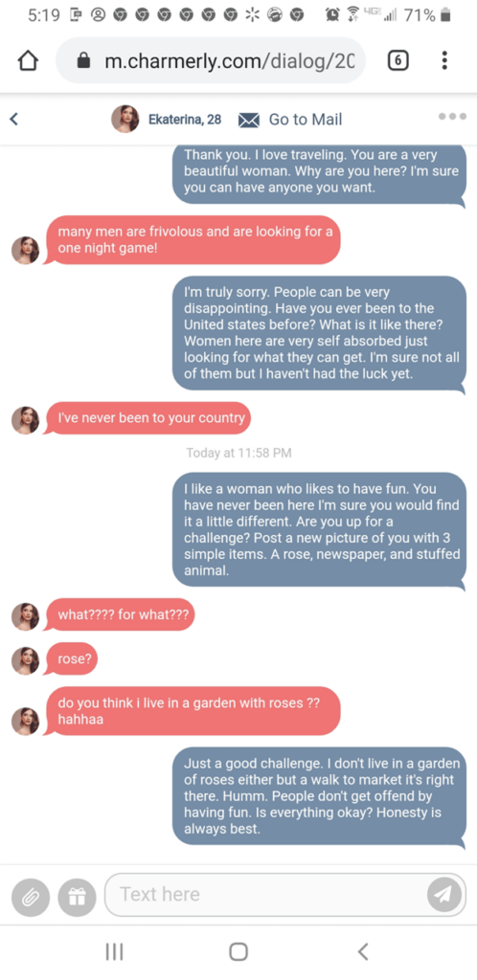
Task: Tap the Android home navigation button
Action: pos(238,951)
